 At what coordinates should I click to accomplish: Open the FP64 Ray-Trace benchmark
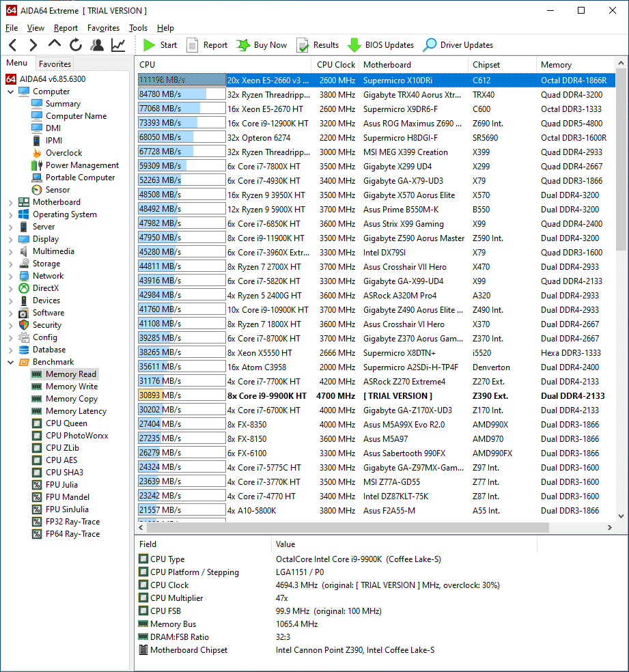tap(72, 535)
